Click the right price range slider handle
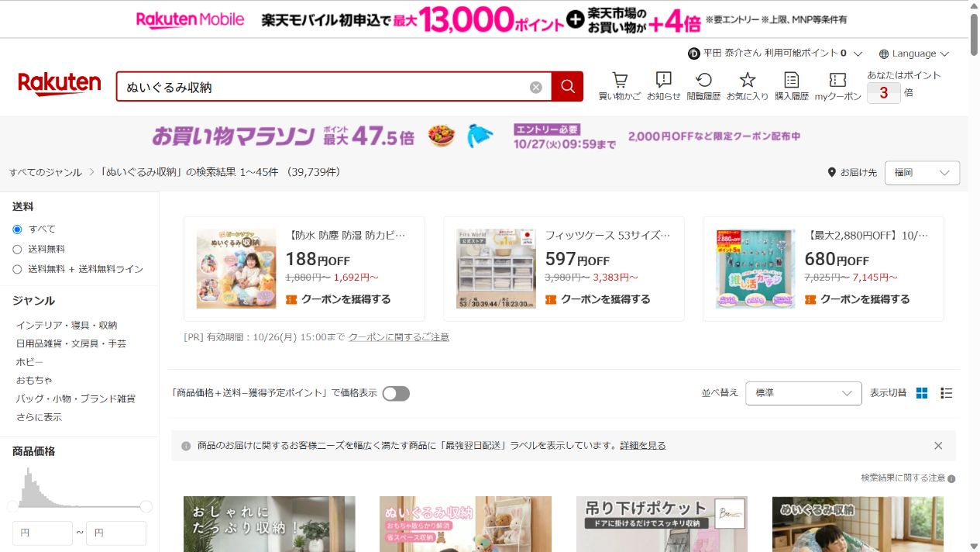The image size is (980, 552). 146,506
